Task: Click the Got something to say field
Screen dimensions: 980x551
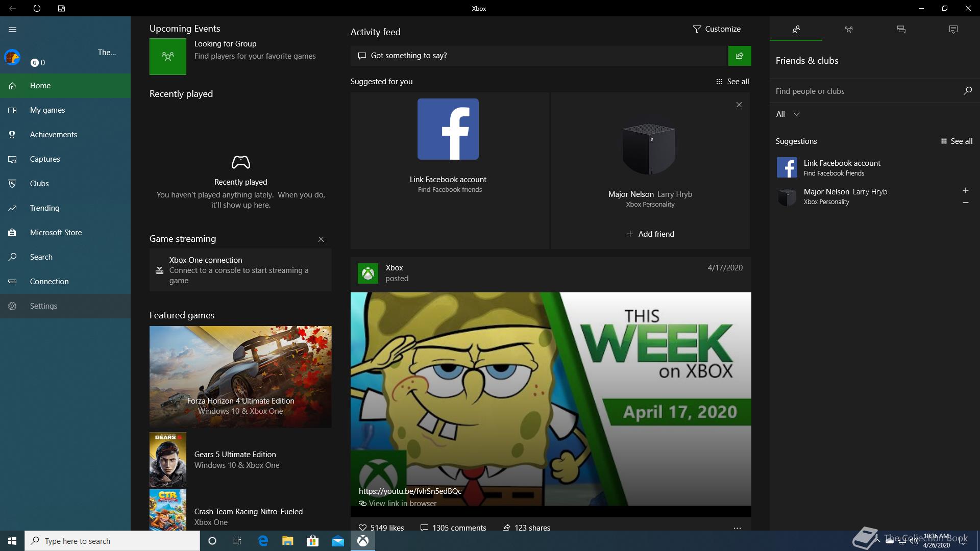Action: [x=538, y=56]
